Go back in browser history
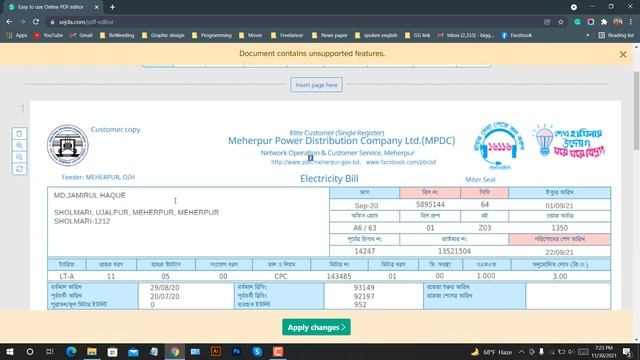The image size is (640, 360). [9, 22]
